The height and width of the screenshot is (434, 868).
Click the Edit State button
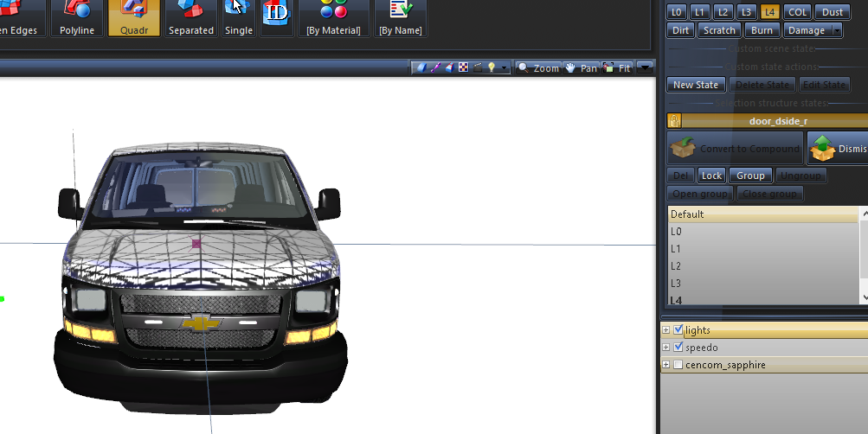click(824, 85)
